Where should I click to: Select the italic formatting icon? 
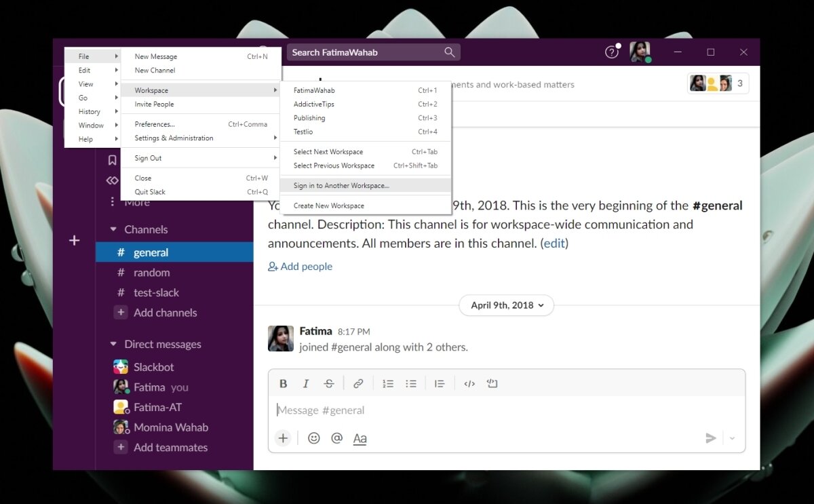[x=306, y=383]
